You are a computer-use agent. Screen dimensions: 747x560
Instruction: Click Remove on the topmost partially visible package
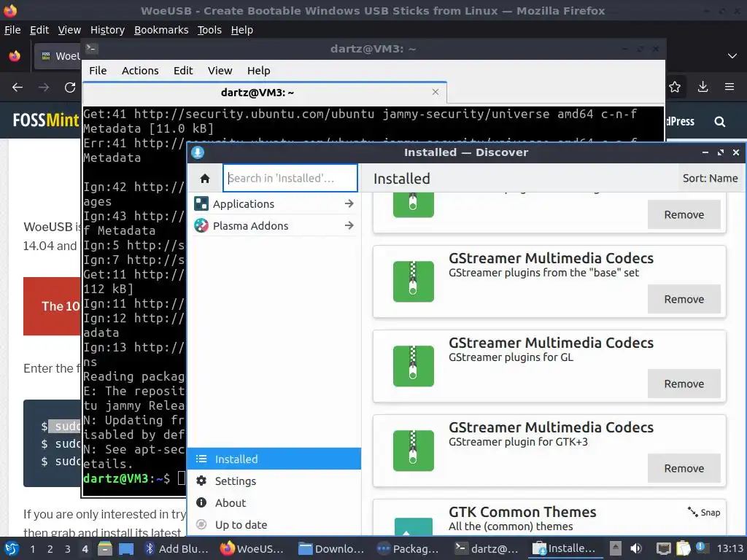[684, 215]
